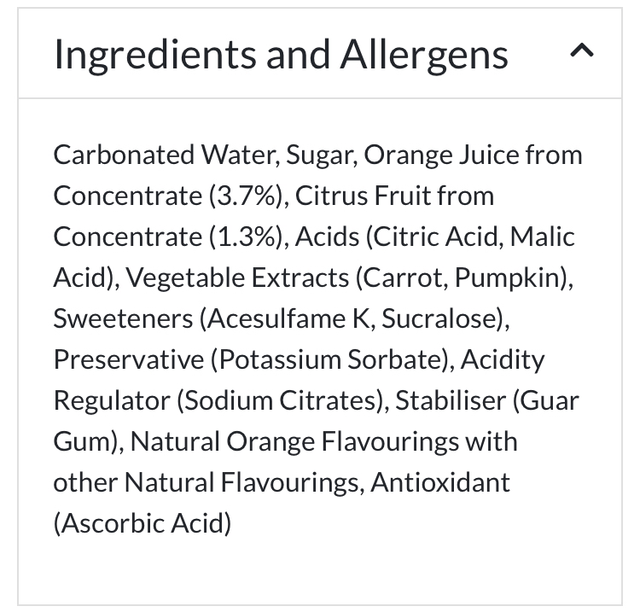The image size is (640, 613).
Task: Click the "(3.7%)" percentage text
Action: click(248, 196)
